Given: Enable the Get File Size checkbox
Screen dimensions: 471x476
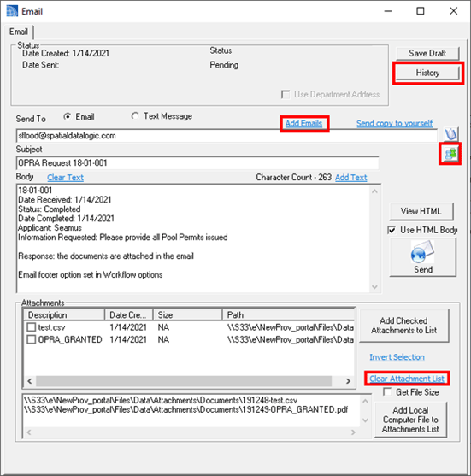Looking at the screenshot, I should pos(387,392).
